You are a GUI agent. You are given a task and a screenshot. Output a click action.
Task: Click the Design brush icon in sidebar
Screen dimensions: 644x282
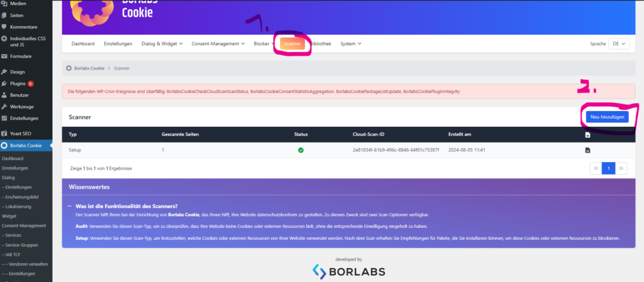pos(4,72)
